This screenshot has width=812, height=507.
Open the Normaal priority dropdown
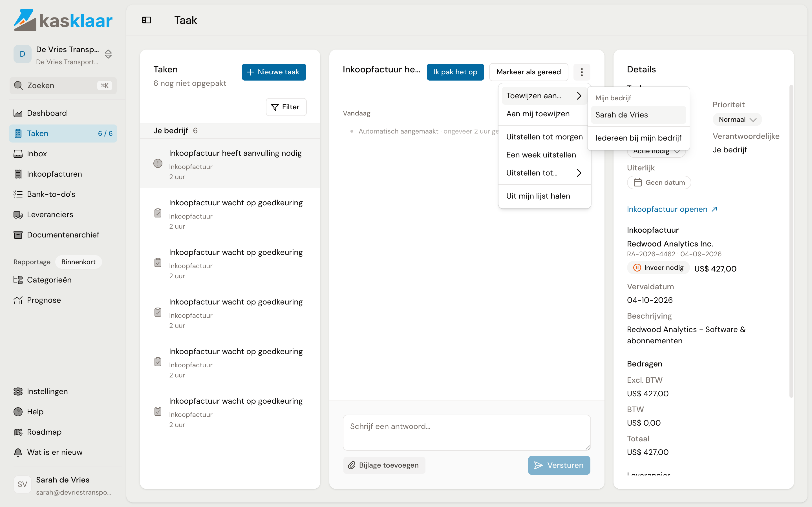click(x=737, y=119)
